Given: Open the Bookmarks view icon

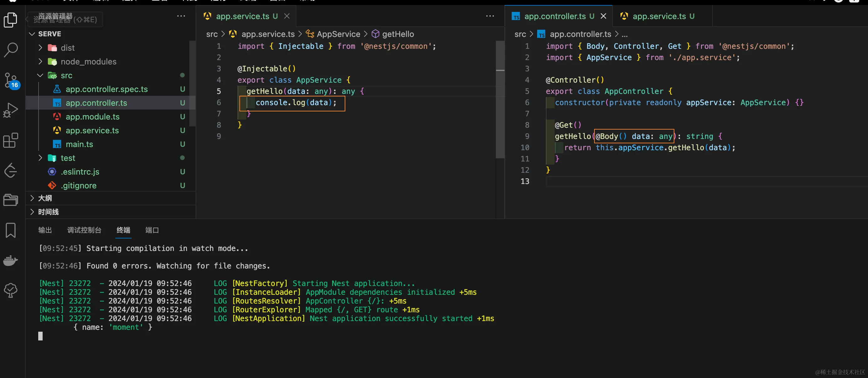Looking at the screenshot, I should [10, 230].
